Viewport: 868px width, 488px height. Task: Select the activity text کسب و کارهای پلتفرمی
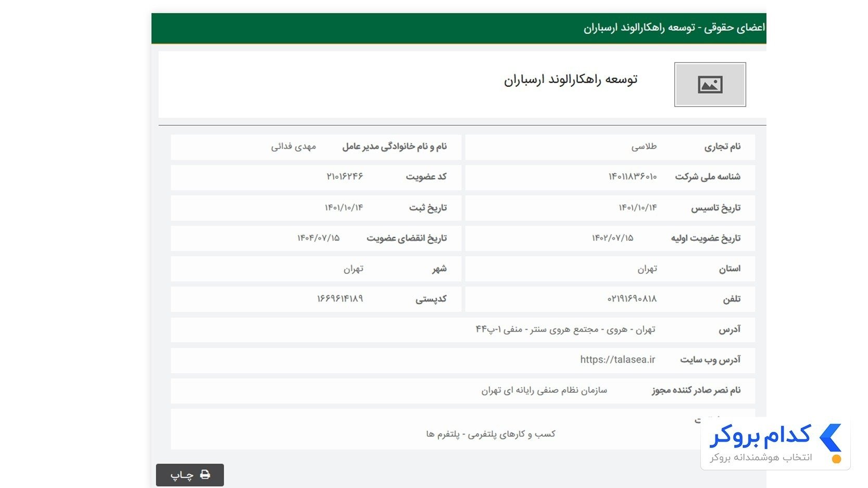pos(512,434)
